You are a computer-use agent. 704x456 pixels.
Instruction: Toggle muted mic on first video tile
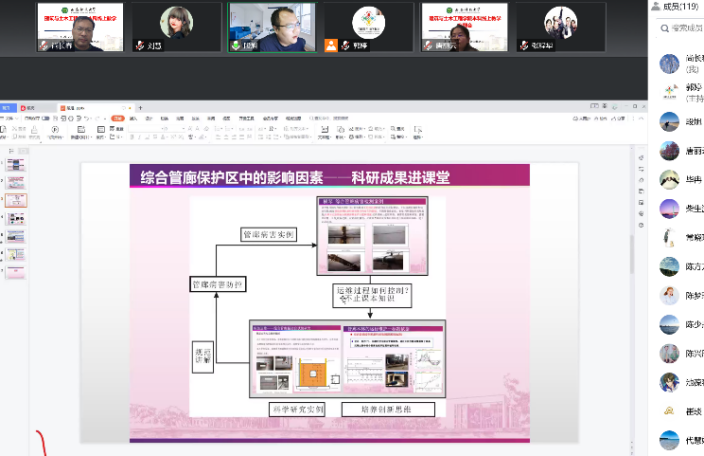point(44,45)
